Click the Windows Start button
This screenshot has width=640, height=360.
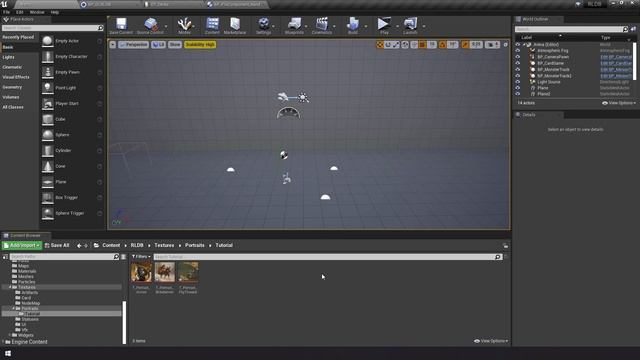tap(8, 353)
